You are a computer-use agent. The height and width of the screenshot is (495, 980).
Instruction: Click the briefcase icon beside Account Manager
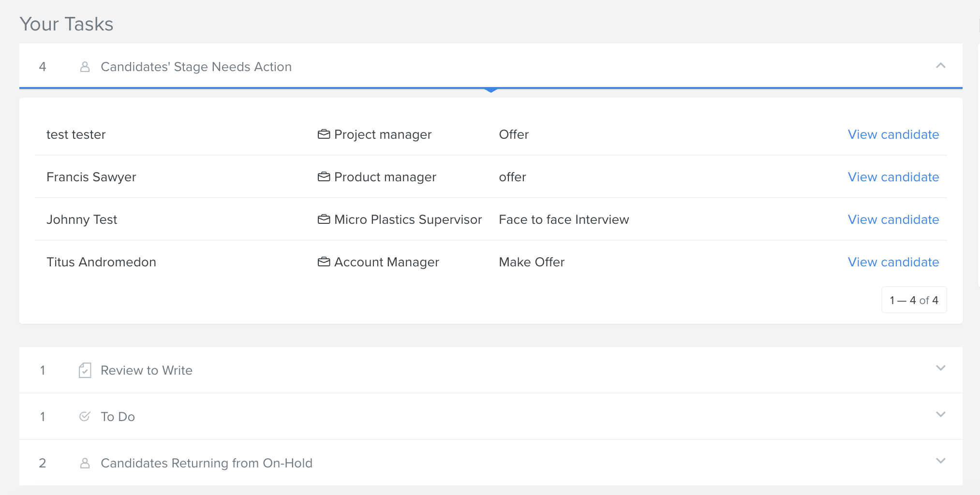(x=324, y=262)
